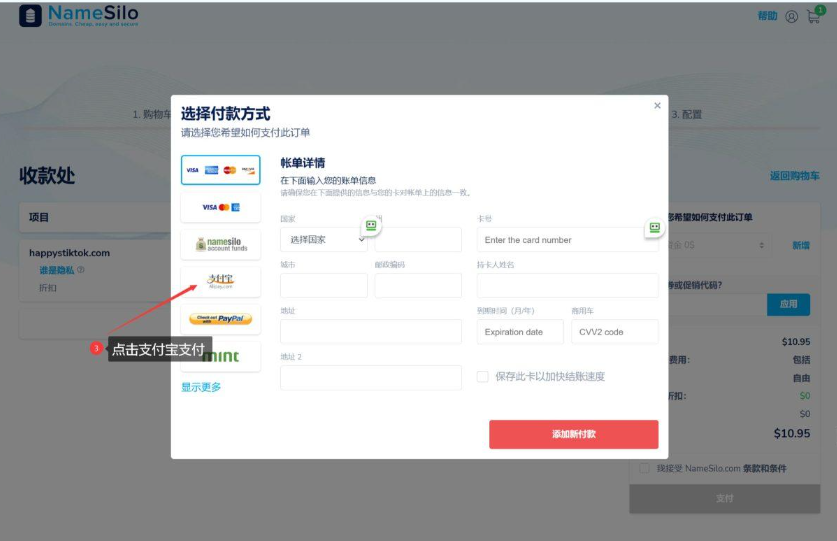Image resolution: width=837 pixels, height=541 pixels.
Task: Open the shopping cart icon
Action: [x=815, y=15]
